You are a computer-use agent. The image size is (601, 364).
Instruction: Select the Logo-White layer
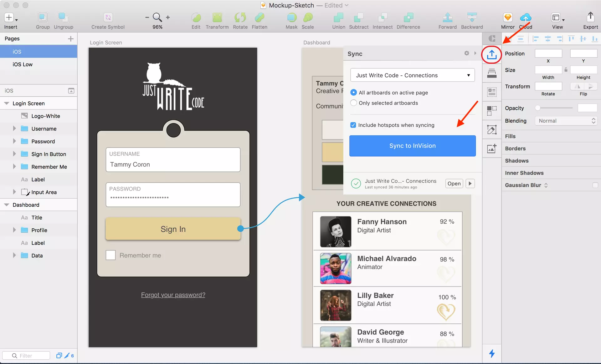click(39, 116)
